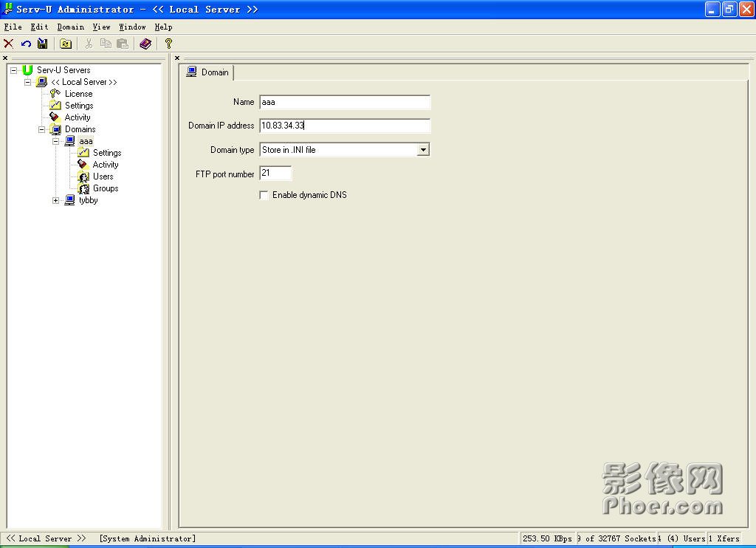Screen dimensions: 756x548
Task: Open the purple help book icon
Action: pos(145,44)
